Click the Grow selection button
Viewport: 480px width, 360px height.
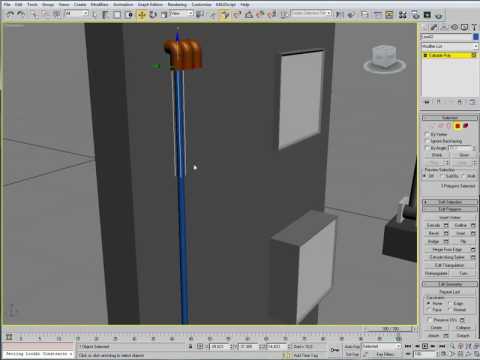click(464, 155)
